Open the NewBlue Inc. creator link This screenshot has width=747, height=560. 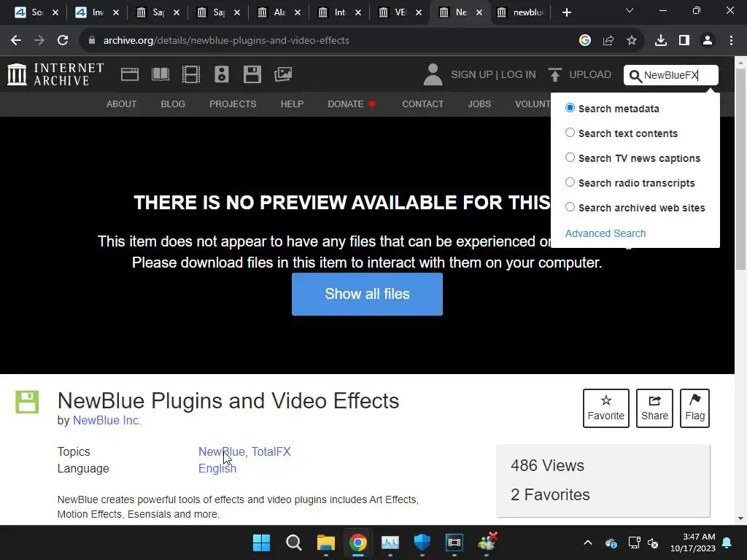(x=107, y=421)
